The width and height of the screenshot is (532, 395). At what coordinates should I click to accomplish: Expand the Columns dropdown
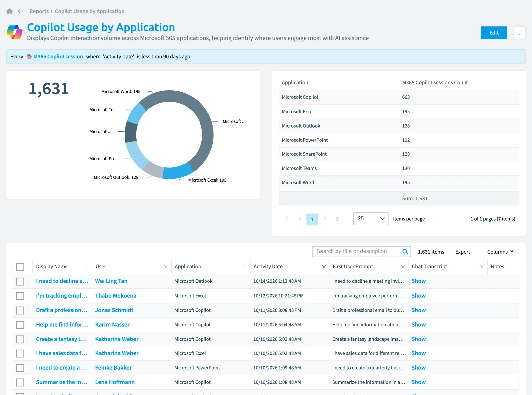tap(500, 252)
